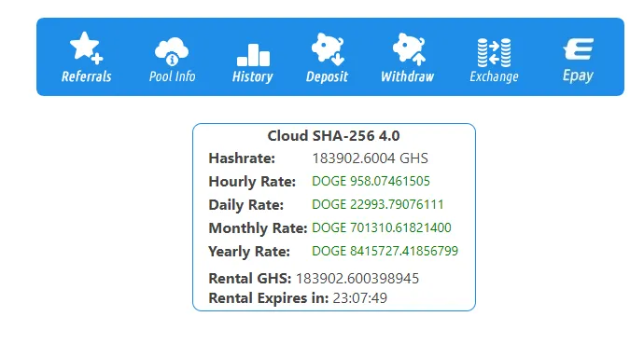Click the DOGE Yearly Rate value
The height and width of the screenshot is (344, 644).
tap(385, 251)
